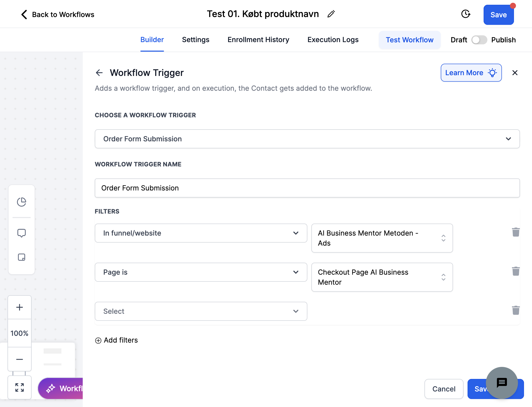532x407 pixels.
Task: Click the Learn More button
Action: point(471,73)
